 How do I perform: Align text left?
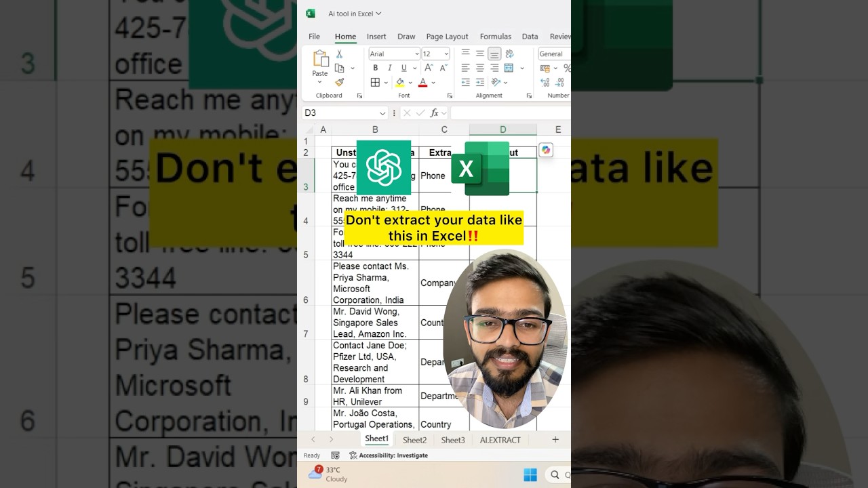[x=465, y=68]
